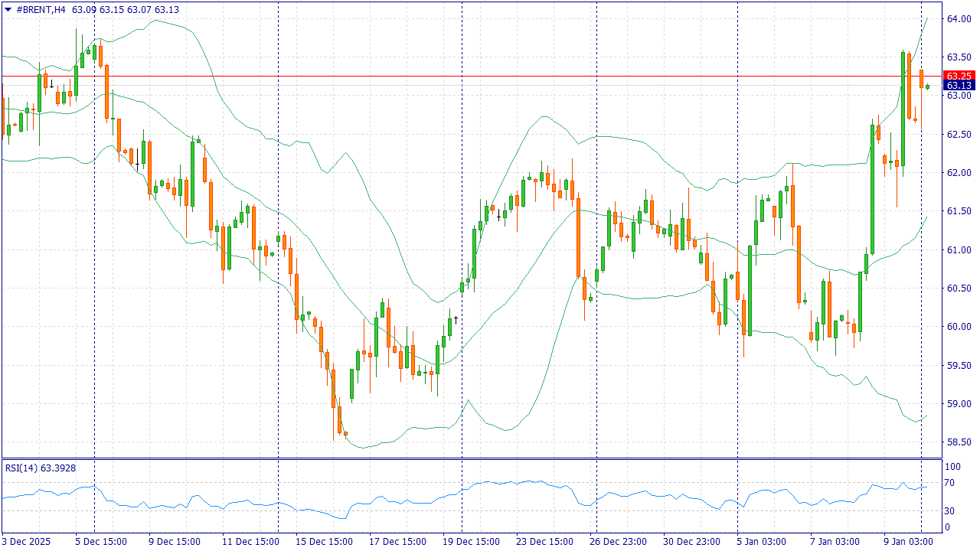Click the 9 Dec 15:00 time label
The image size is (980, 551).
point(174,542)
